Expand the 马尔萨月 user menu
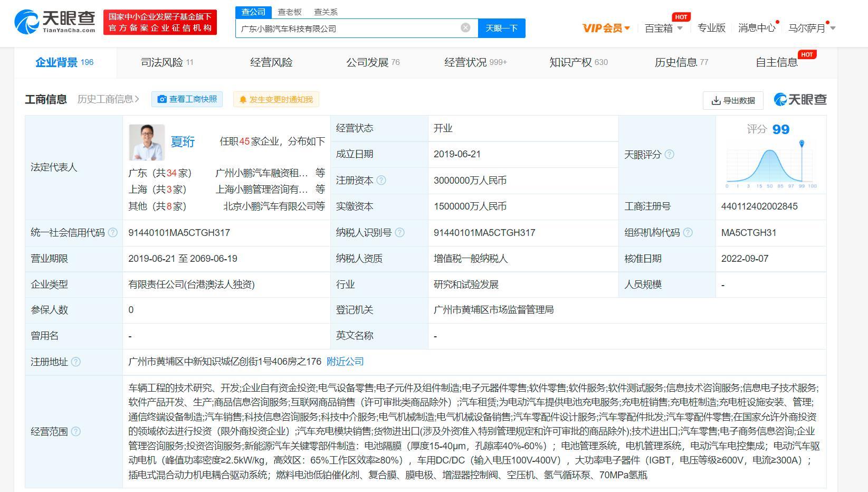 tap(812, 28)
